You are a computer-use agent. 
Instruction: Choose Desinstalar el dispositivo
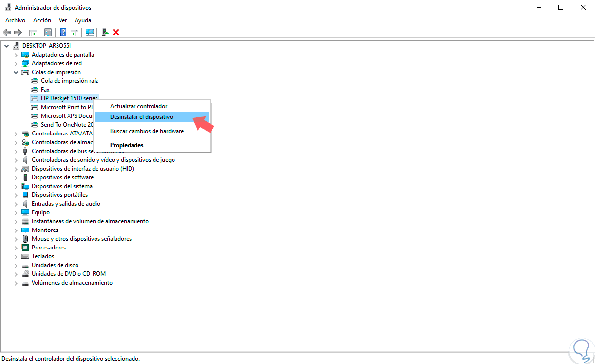coord(152,117)
